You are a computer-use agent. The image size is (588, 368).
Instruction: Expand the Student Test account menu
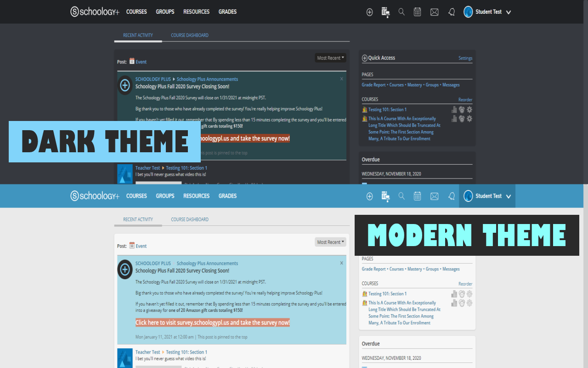pyautogui.click(x=487, y=12)
